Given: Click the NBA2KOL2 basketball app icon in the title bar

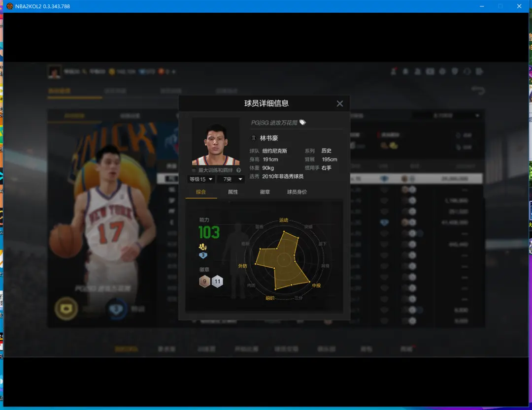Looking at the screenshot, I should (x=9, y=6).
